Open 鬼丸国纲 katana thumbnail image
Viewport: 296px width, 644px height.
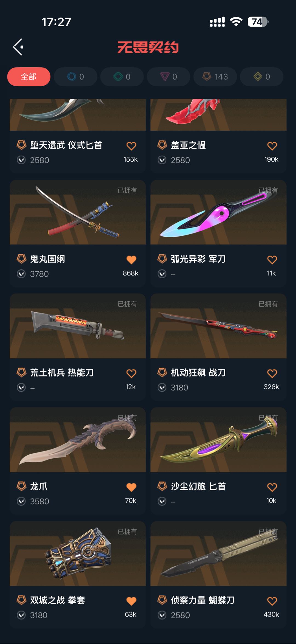point(78,212)
